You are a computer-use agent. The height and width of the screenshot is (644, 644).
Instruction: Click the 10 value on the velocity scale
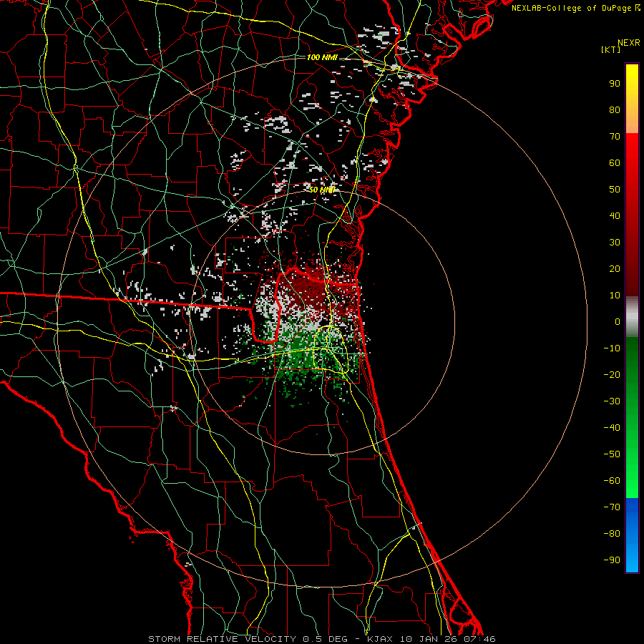coord(615,296)
